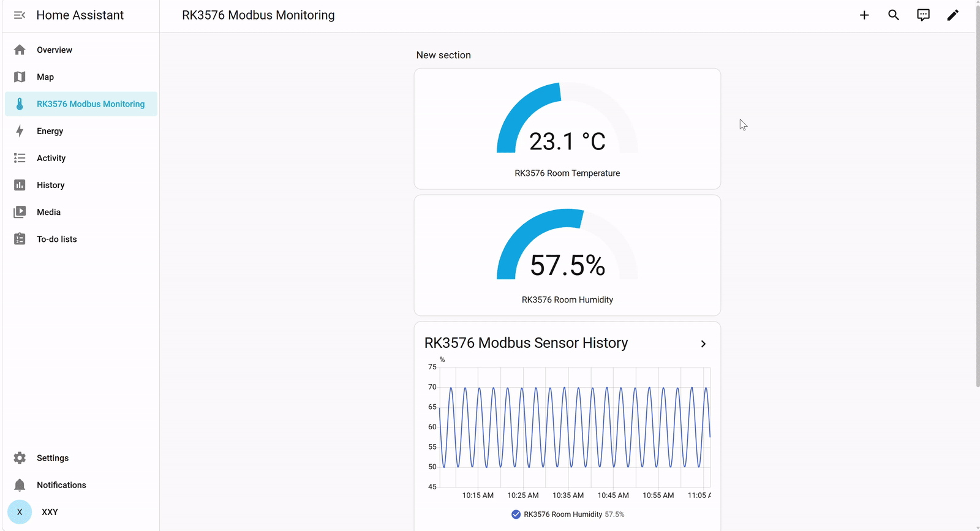Click the Activity list icon
This screenshot has height=531, width=980.
[20, 158]
